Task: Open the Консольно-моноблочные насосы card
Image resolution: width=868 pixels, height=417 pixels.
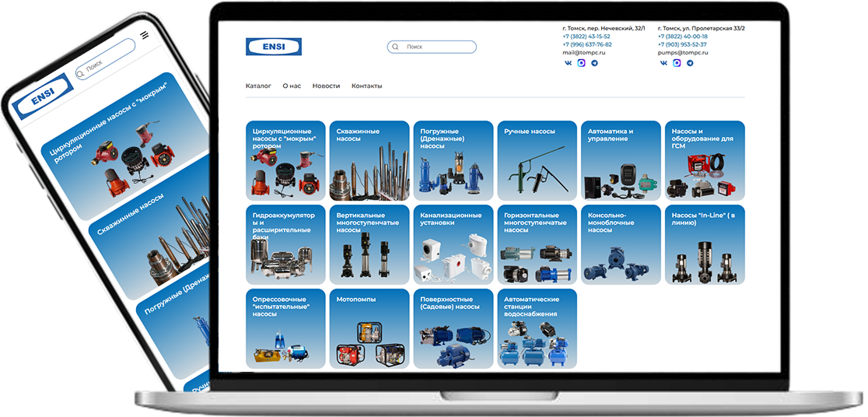Action: click(x=621, y=245)
